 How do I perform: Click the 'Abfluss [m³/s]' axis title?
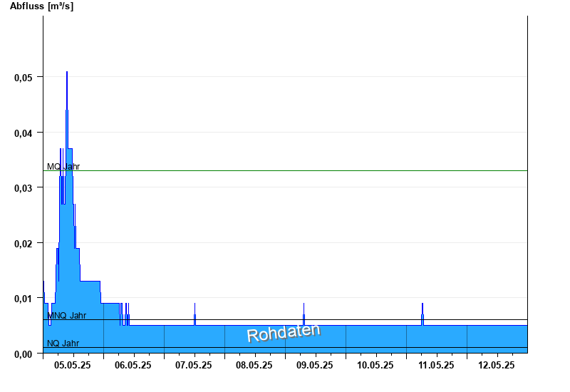click(41, 6)
